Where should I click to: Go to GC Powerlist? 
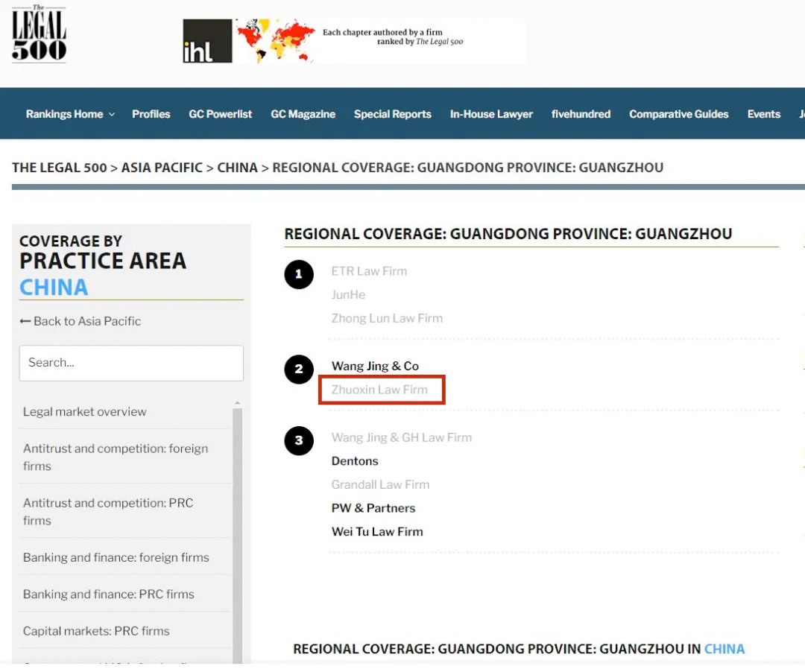(x=221, y=114)
